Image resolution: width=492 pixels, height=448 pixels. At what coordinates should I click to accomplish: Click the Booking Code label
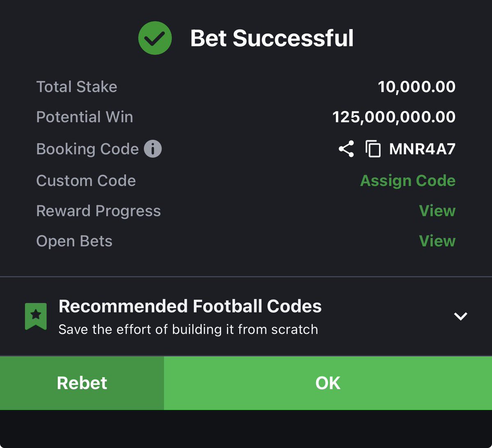pyautogui.click(x=87, y=149)
